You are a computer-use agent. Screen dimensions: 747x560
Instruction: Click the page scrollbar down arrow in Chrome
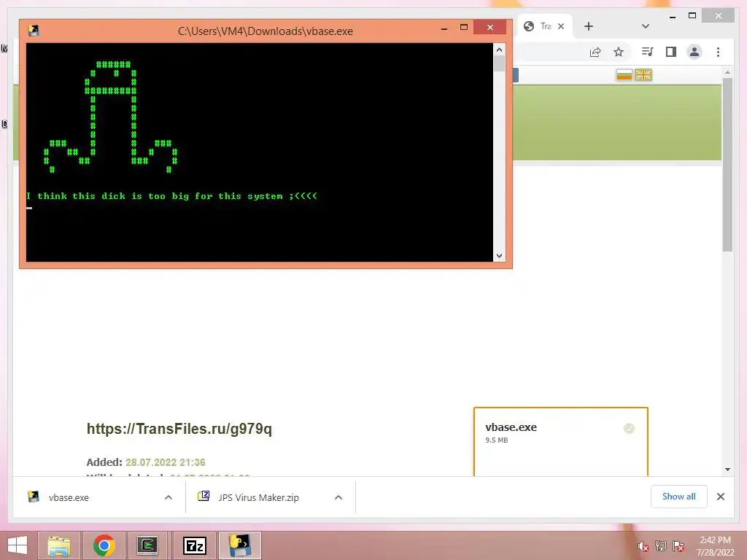click(727, 470)
